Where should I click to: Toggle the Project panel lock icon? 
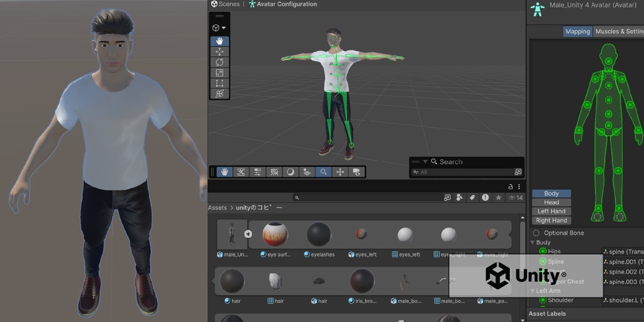pos(511,186)
